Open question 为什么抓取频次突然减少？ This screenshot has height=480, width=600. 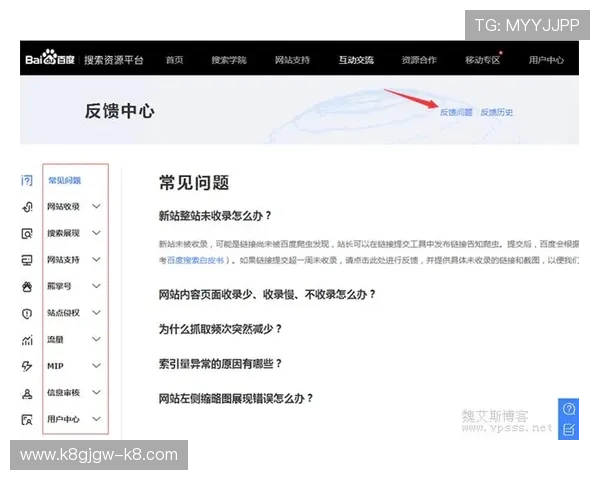(x=220, y=329)
